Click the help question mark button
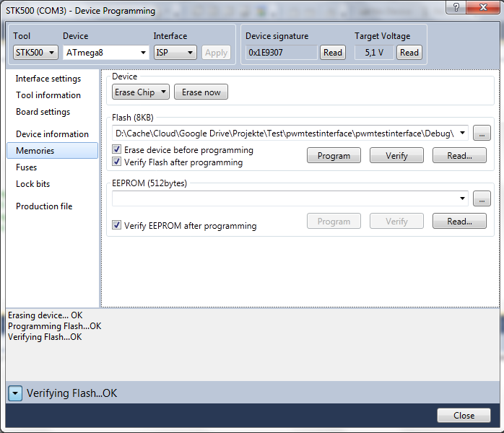The height and width of the screenshot is (433, 504). click(x=456, y=7)
